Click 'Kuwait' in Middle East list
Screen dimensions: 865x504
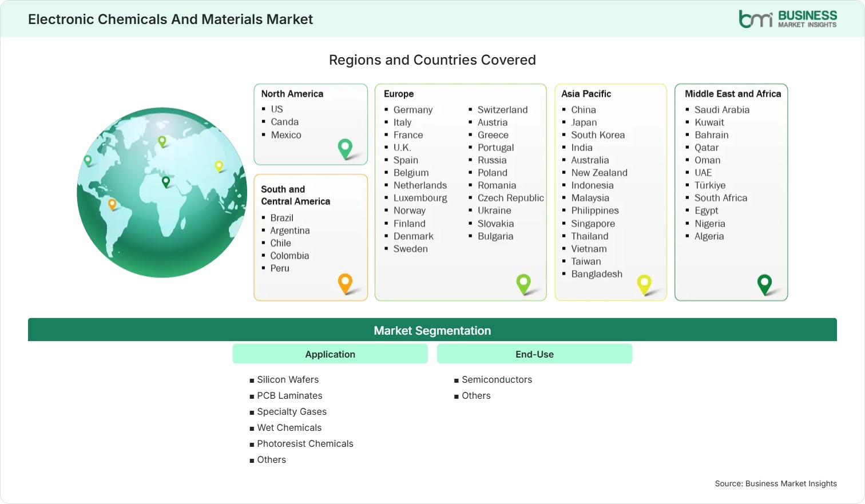(x=709, y=122)
